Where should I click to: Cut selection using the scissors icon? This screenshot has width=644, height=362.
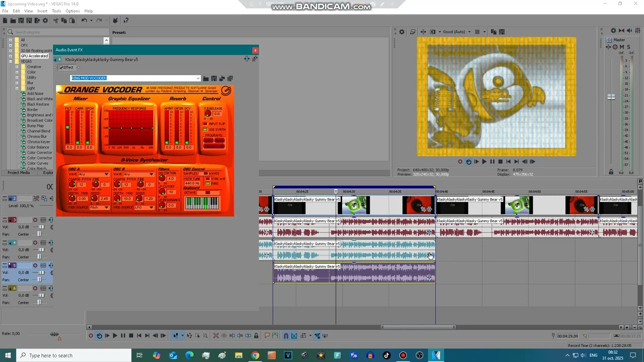point(56,21)
